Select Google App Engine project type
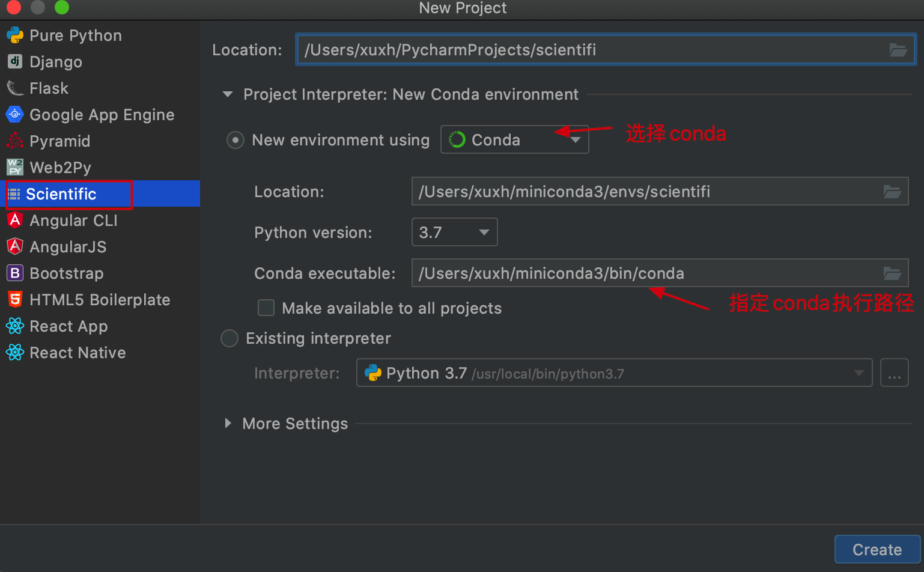 tap(100, 115)
